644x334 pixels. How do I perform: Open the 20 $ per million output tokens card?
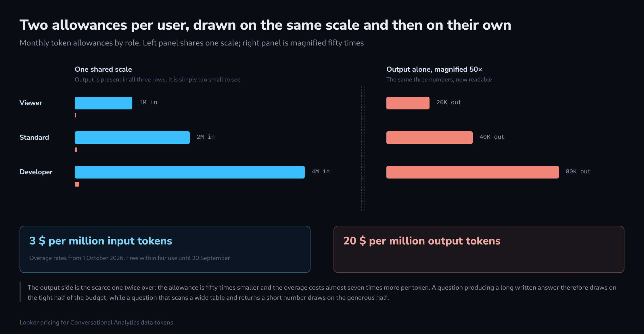(x=479, y=249)
